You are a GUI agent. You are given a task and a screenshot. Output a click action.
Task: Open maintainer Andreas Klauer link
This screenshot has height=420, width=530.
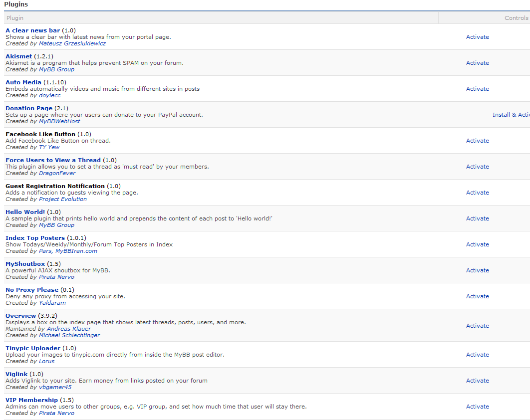point(69,329)
